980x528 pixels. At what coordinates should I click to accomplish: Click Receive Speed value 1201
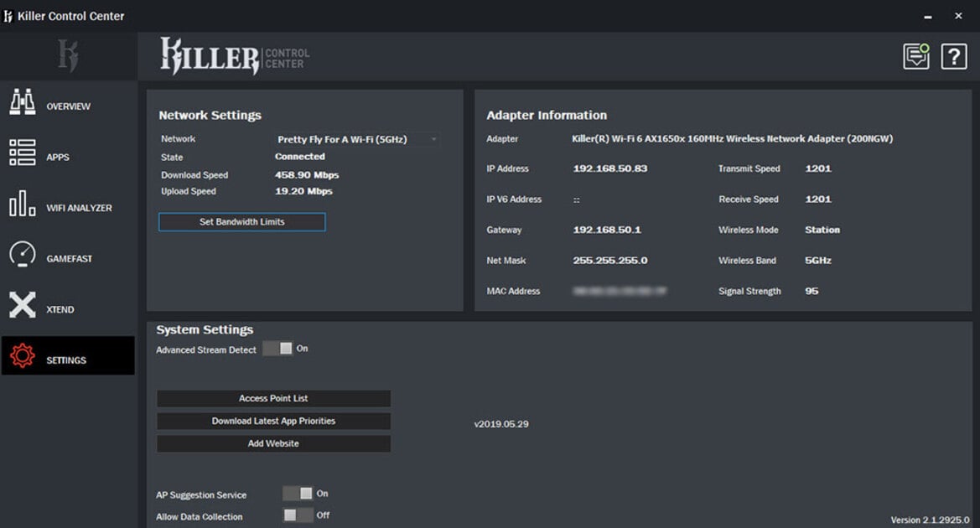818,199
